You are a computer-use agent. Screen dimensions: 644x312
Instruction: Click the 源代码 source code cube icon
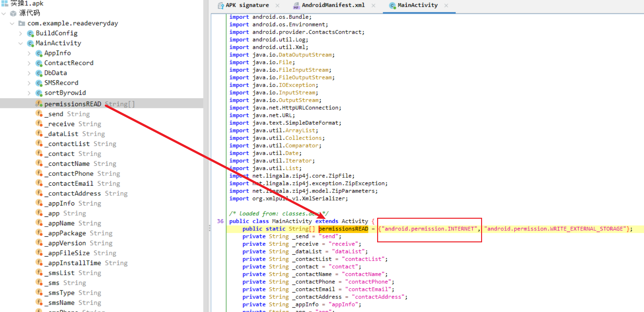click(13, 13)
